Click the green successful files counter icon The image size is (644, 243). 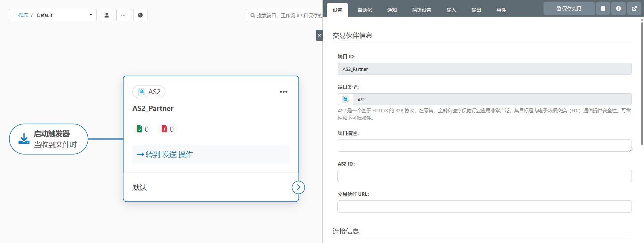(140, 129)
